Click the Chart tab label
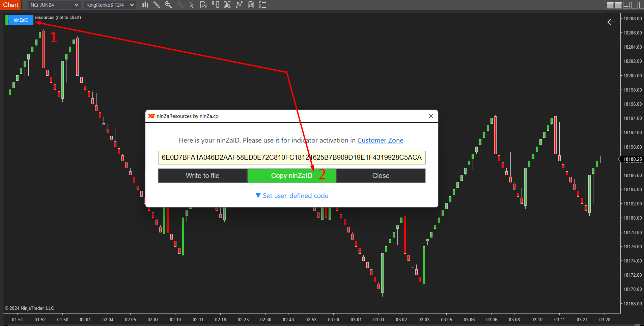Screen dimensions: 644x326 click(11, 5)
